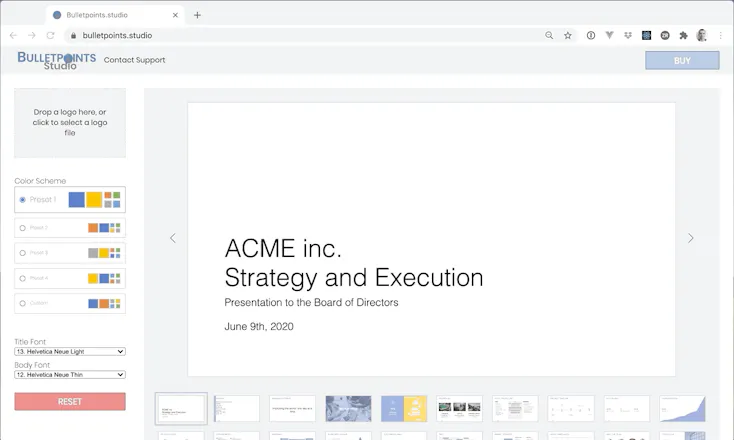Image resolution: width=734 pixels, height=440 pixels.
Task: Open the Contact Support link
Action: (134, 60)
